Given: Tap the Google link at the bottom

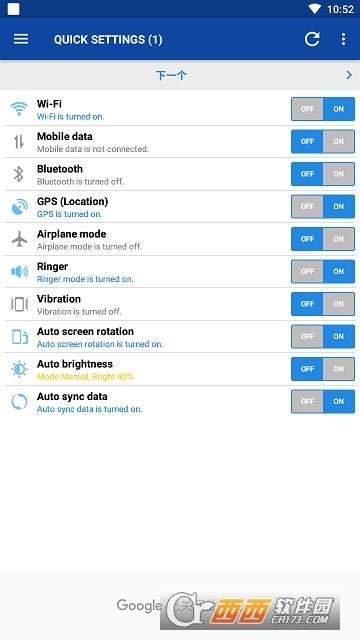Looking at the screenshot, I should (139, 605).
